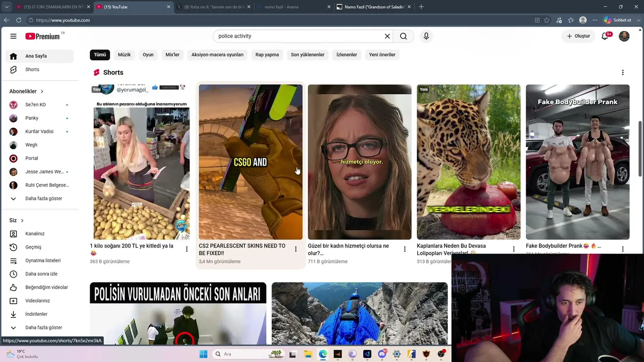The image size is (644, 362).
Task: Show more subscriptions with Daha fazla göster
Action: [39, 199]
